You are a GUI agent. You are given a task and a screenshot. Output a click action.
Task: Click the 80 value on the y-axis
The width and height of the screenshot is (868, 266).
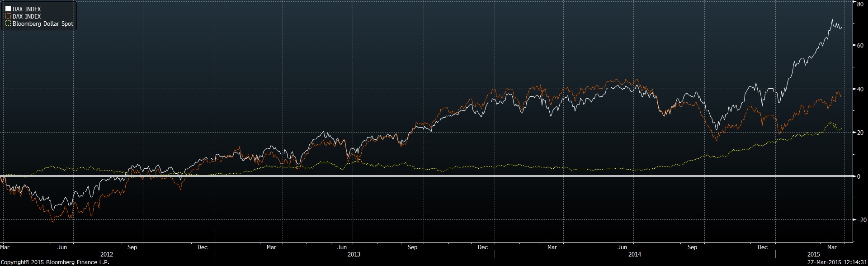point(860,4)
